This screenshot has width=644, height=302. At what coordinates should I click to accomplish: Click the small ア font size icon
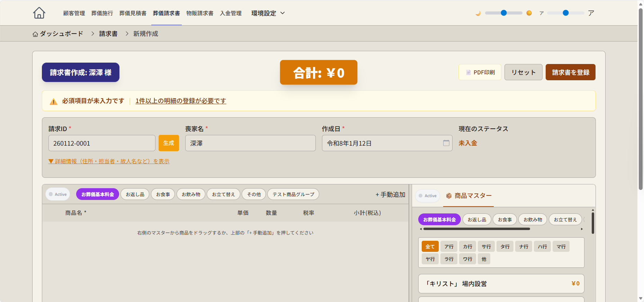[542, 13]
